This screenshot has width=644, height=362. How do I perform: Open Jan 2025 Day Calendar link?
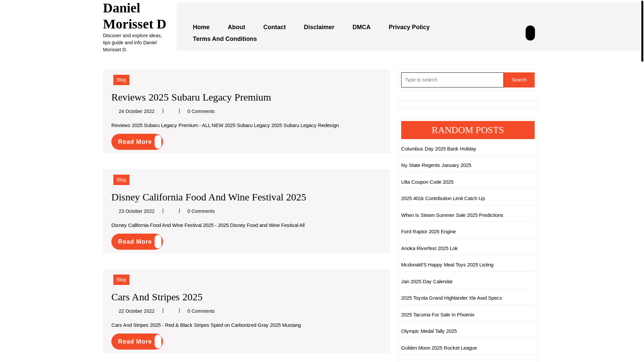click(427, 282)
